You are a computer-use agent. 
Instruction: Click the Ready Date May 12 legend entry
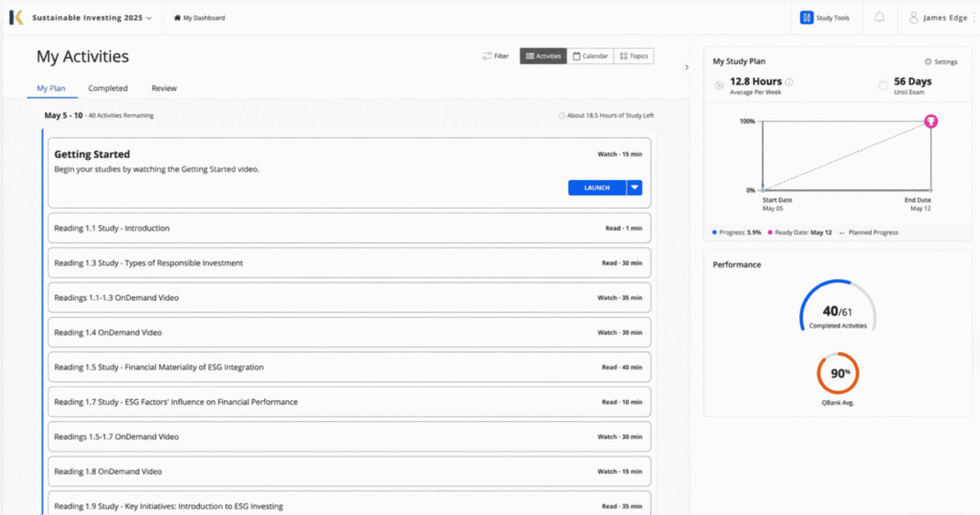800,233
